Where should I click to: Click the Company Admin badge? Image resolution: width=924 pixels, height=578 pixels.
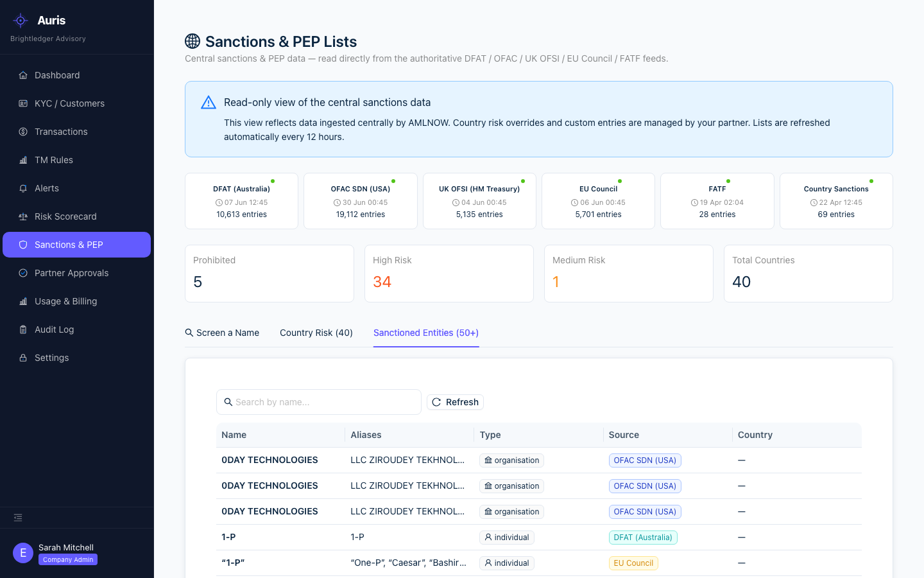(x=68, y=559)
